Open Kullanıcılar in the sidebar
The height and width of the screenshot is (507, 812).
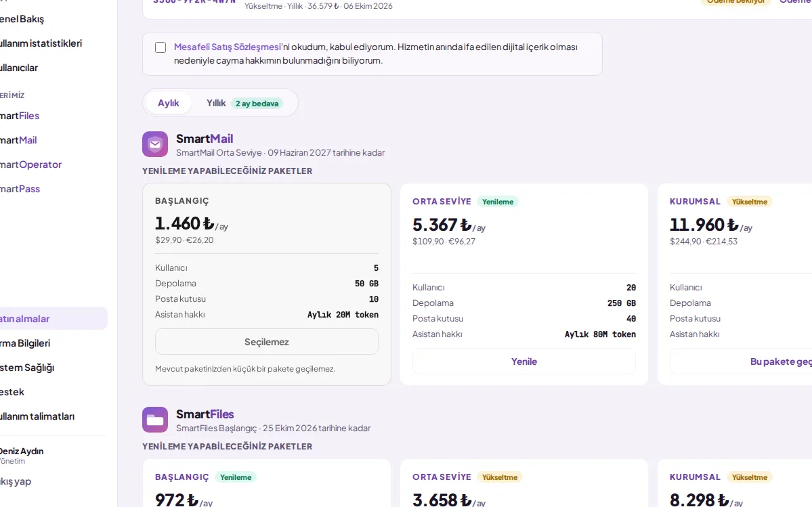pyautogui.click(x=19, y=68)
